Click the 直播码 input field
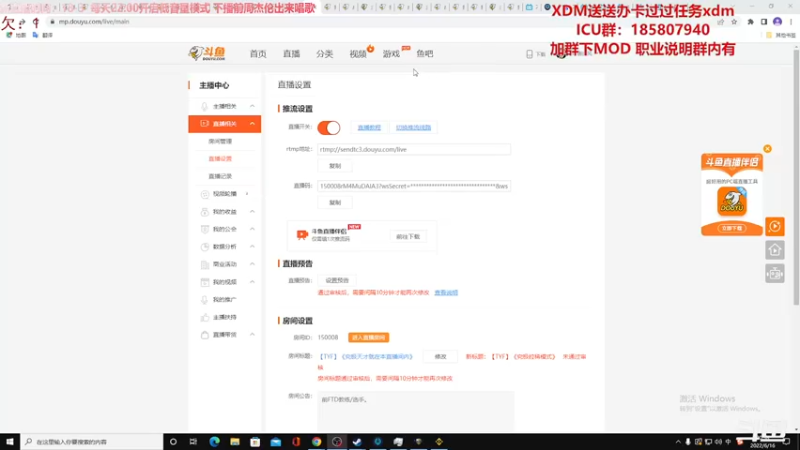This screenshot has width=800, height=450. (x=414, y=186)
